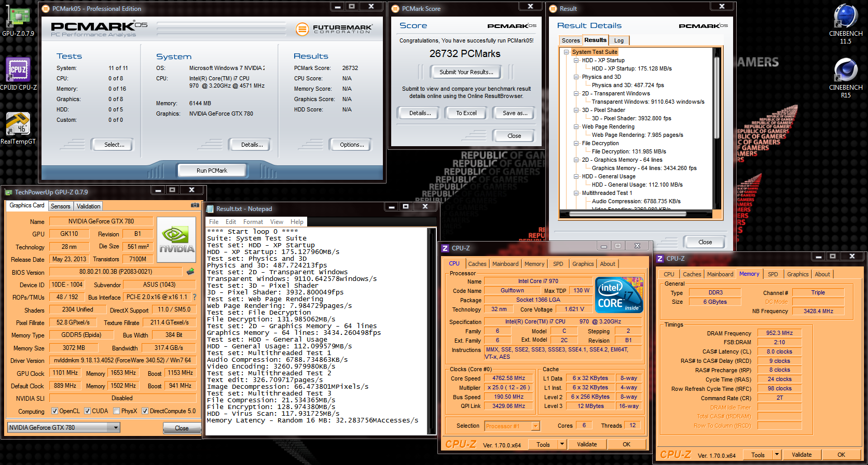Click the Result window title bar icon
The image size is (868, 465).
point(553,8)
